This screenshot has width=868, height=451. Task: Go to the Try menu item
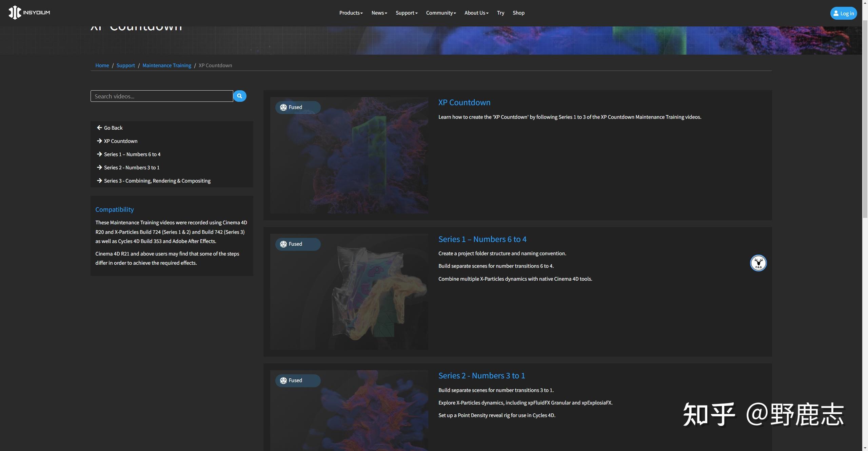500,13
